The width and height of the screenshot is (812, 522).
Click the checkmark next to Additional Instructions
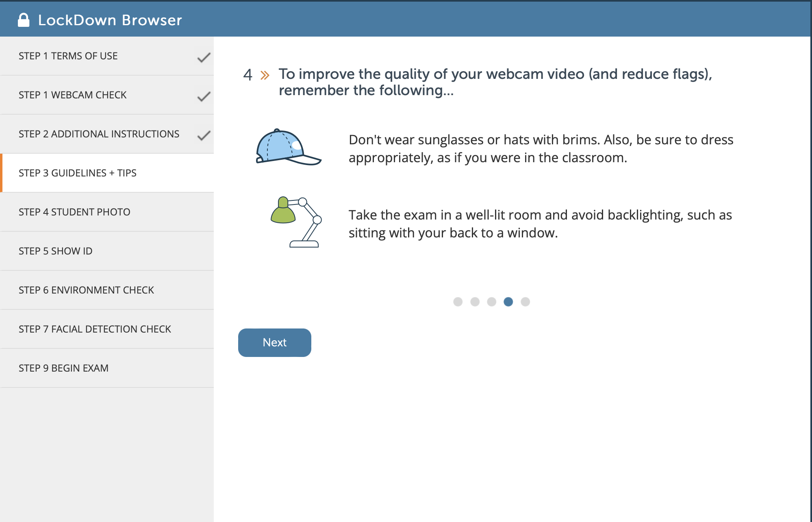204,136
